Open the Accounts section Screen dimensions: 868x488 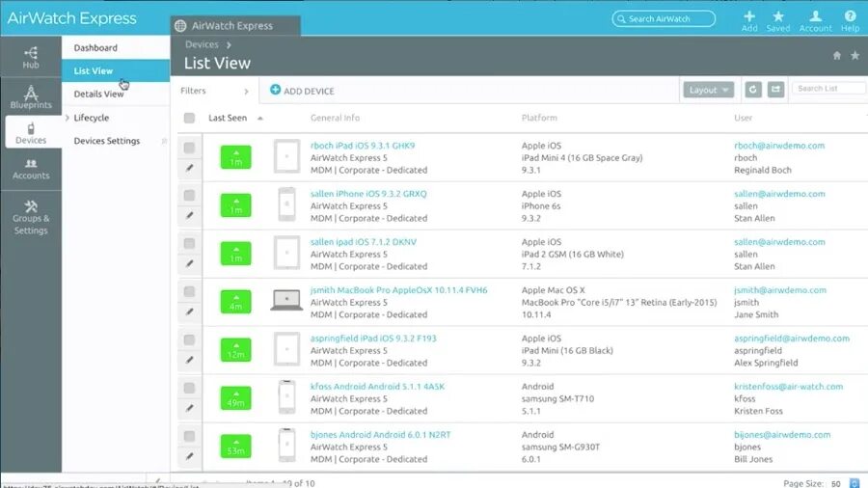(31, 169)
